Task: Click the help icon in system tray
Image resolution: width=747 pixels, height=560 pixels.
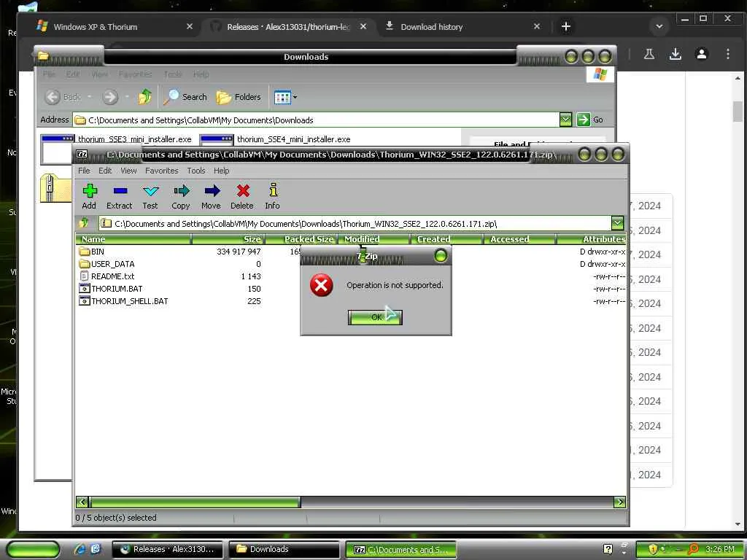Action: point(608,549)
